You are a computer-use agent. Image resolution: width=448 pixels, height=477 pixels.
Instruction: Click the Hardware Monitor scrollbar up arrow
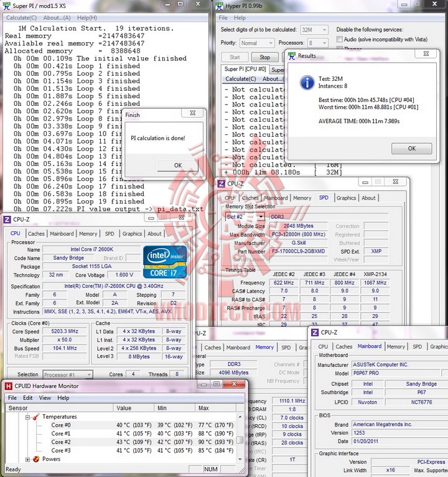point(240,417)
